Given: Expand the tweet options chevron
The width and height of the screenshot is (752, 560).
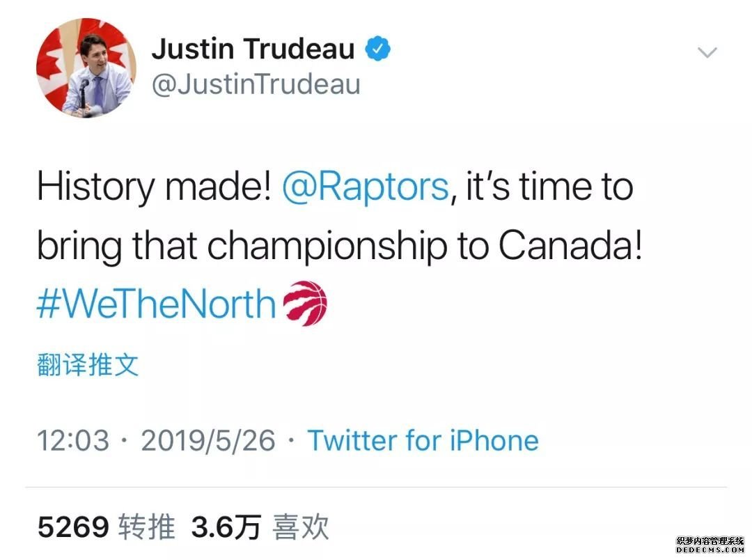Looking at the screenshot, I should tap(707, 52).
